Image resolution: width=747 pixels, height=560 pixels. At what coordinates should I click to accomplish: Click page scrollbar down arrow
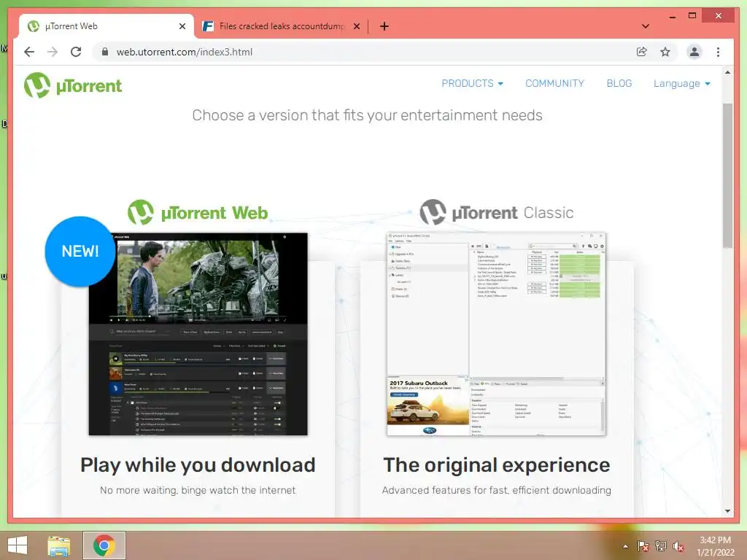coord(727,511)
